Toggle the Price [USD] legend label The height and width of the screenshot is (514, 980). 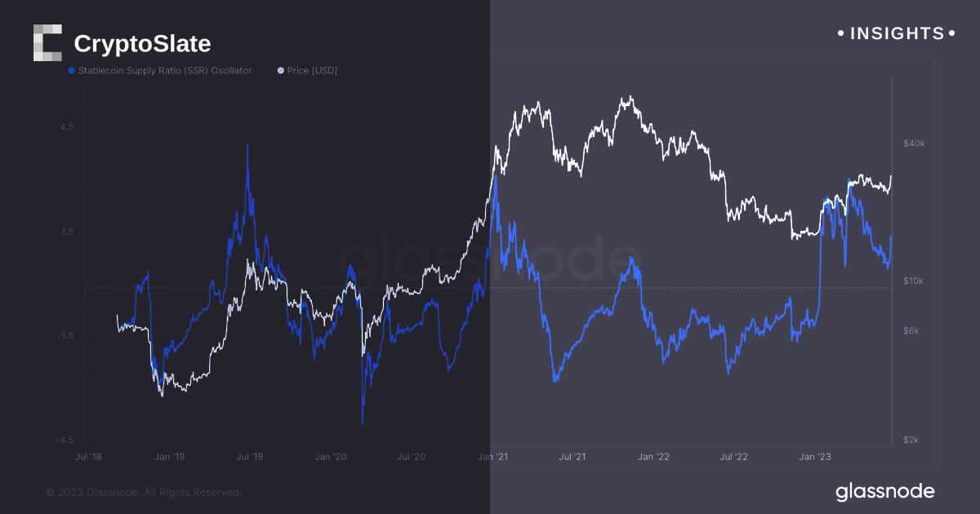click(312, 71)
